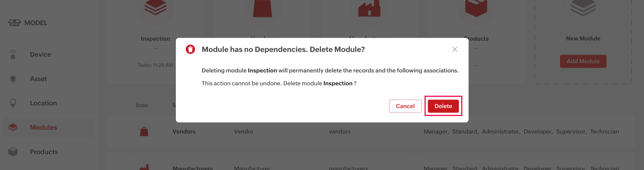
Task: Click the Modules stacked layers icon
Action: pyautogui.click(x=13, y=127)
